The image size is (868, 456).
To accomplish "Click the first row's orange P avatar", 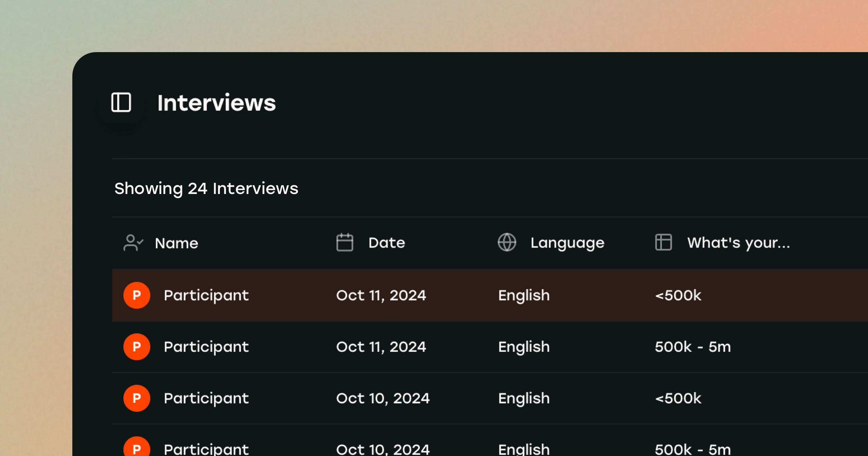I will point(137,295).
